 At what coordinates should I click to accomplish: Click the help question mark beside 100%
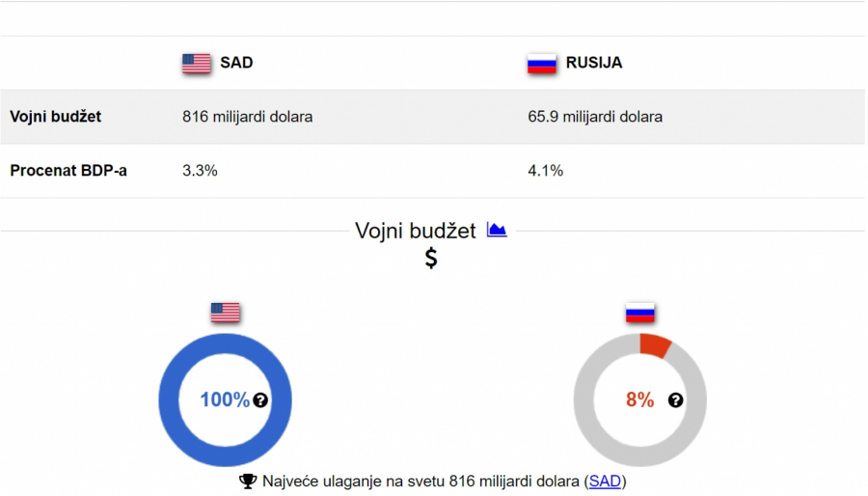[x=260, y=400]
